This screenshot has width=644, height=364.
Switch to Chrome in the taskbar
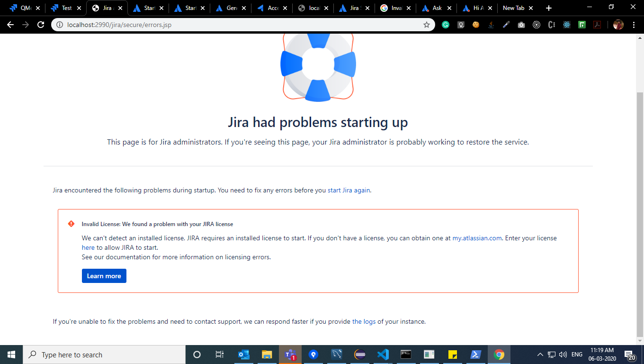[x=499, y=355]
